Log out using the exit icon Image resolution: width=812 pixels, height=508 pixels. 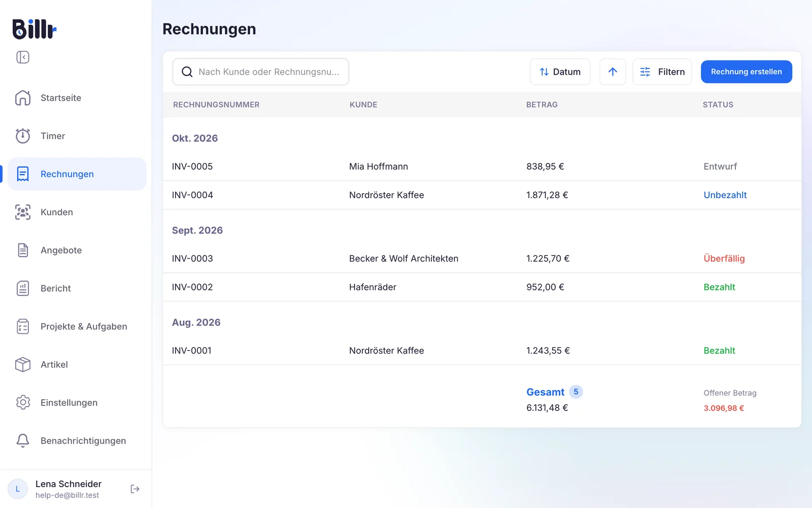(x=135, y=489)
